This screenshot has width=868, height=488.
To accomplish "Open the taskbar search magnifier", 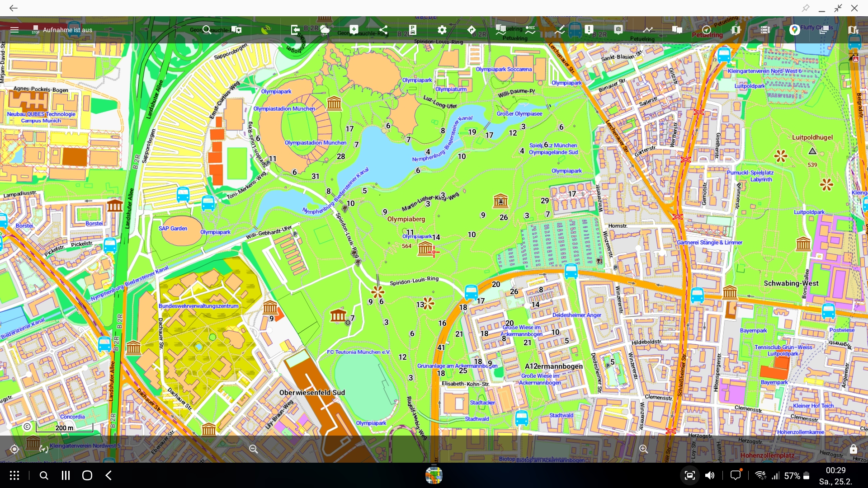I will (44, 475).
